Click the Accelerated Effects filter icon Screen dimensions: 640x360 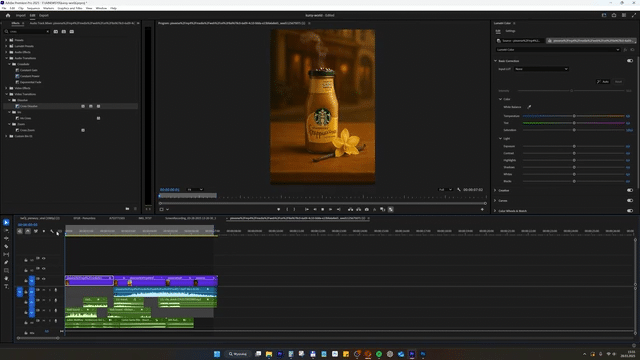56,31
